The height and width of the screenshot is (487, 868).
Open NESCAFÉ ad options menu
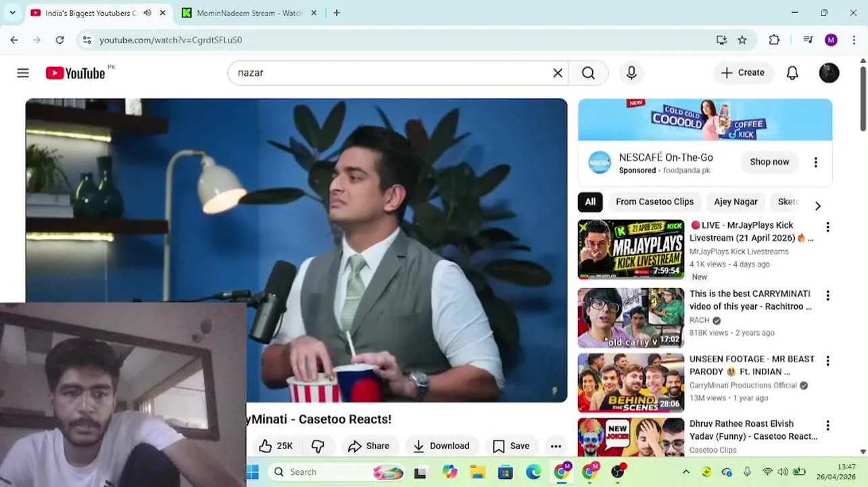[815, 162]
